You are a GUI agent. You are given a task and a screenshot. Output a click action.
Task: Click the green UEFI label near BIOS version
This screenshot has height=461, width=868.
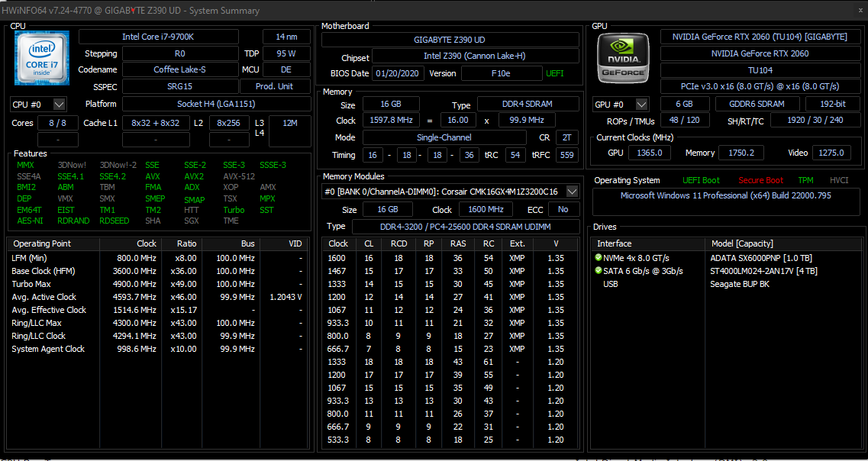tap(555, 73)
